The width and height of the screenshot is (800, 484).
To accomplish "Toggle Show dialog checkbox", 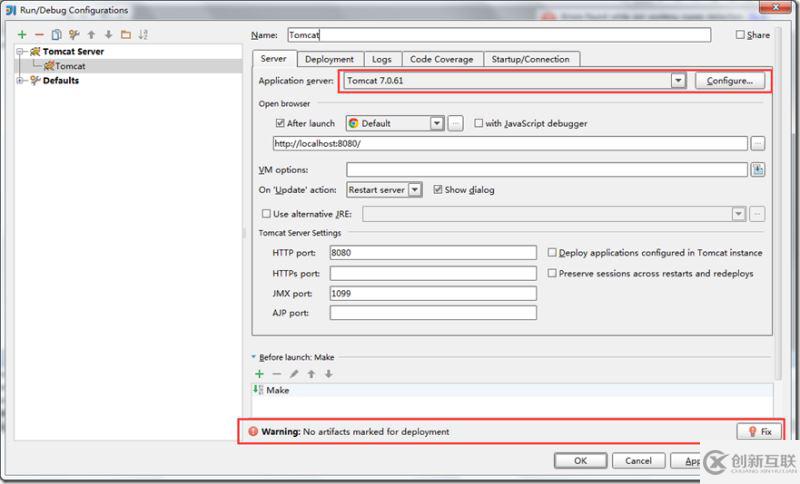I will click(438, 189).
